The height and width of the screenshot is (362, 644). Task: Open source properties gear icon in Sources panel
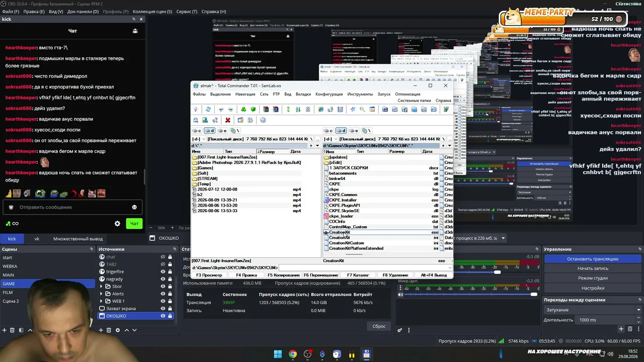(118, 330)
